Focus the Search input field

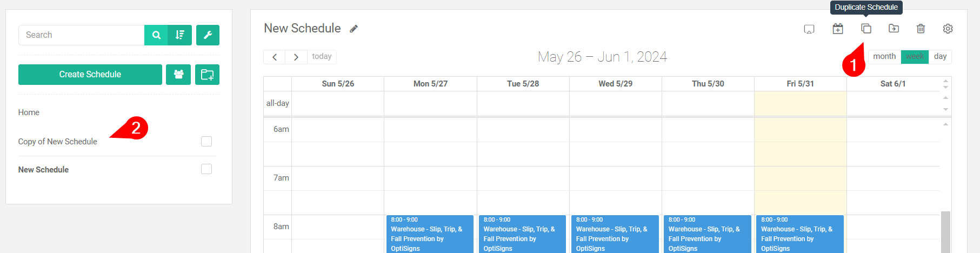point(82,35)
